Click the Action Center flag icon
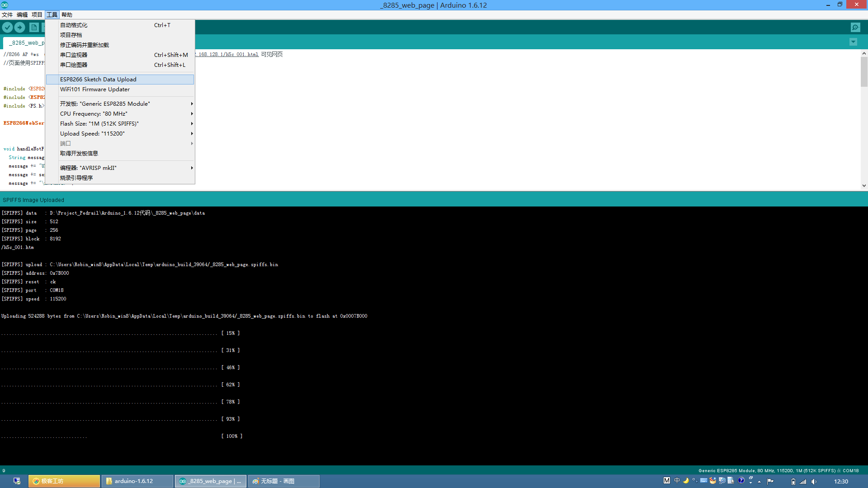Screen dimensions: 868x488 (x=770, y=481)
